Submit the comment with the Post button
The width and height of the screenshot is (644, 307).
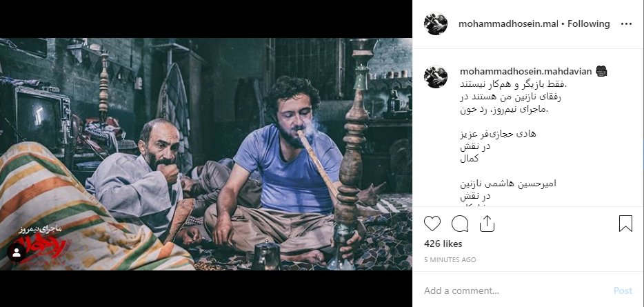point(623,290)
